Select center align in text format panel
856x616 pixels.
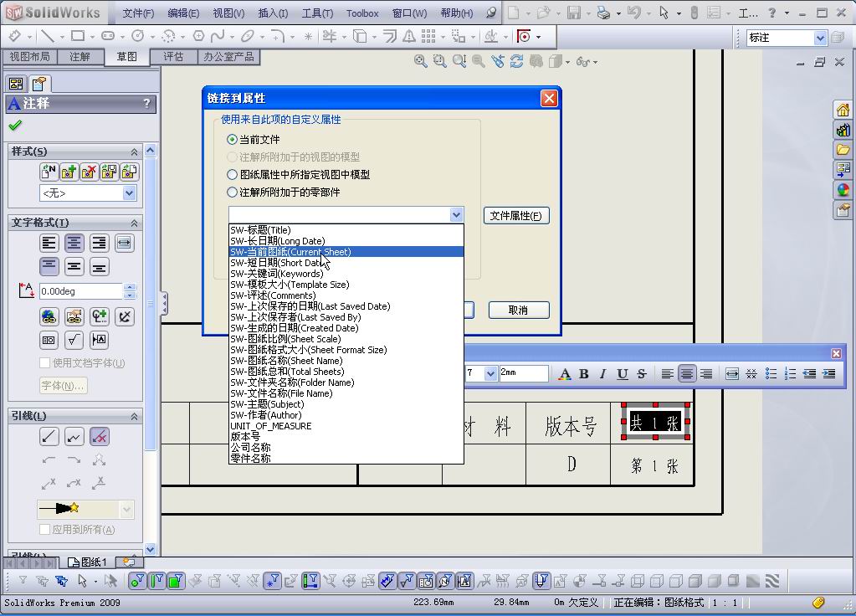74,243
